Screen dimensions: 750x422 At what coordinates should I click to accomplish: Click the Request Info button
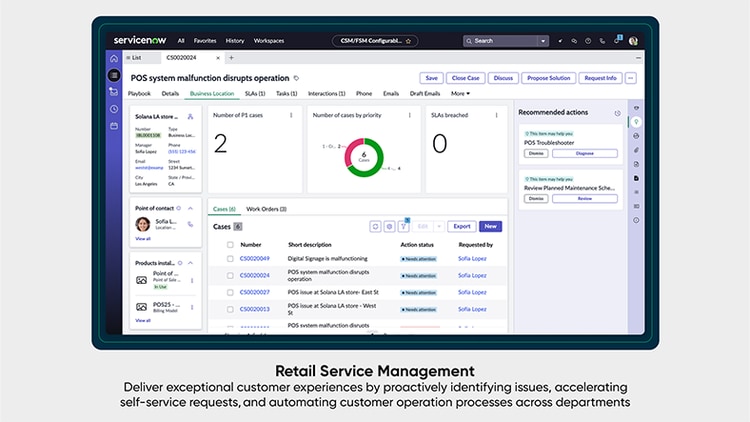click(600, 78)
